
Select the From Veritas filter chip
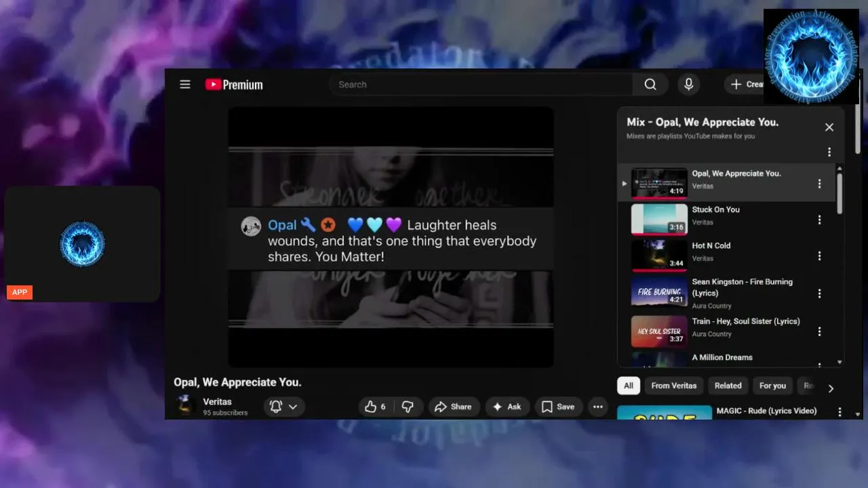coord(673,386)
